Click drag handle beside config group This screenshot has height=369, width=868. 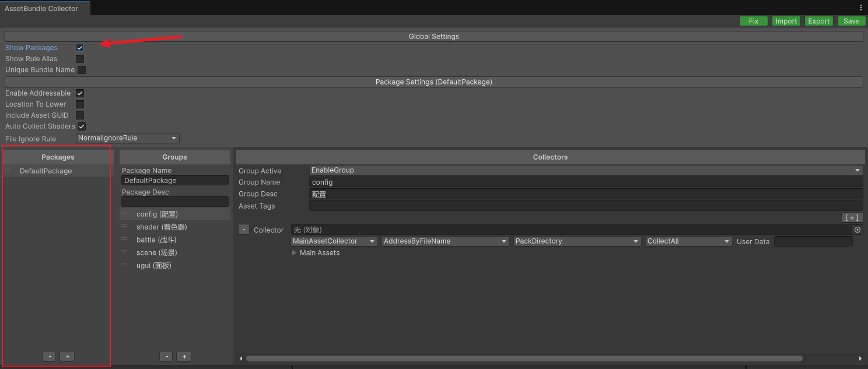[124, 214]
